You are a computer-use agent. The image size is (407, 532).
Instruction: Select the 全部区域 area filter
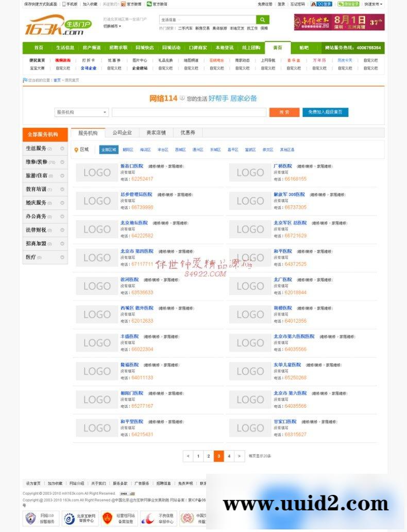click(x=109, y=149)
